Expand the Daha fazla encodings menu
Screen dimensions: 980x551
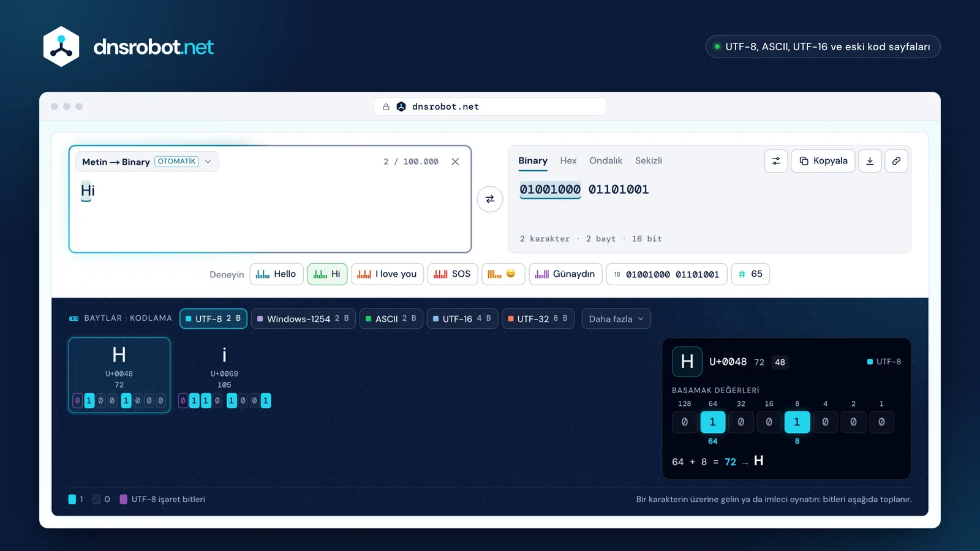(x=616, y=318)
